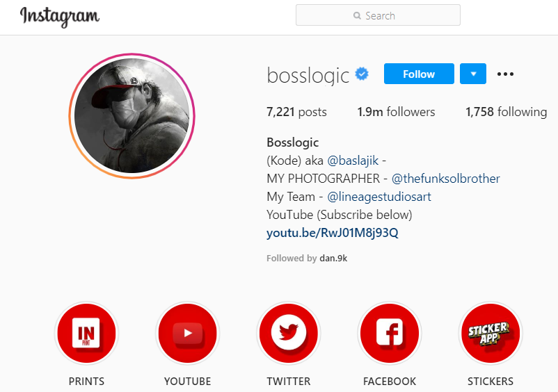Screen dimensions: 558x392
Task: Open the TWITTER story highlight
Action: coord(289,333)
